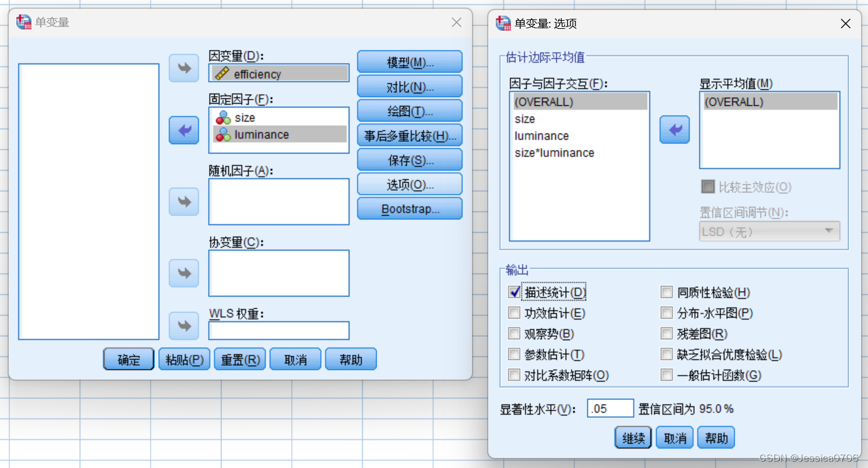
Task: Click the blue arrow beside 显示平均值 list
Action: pos(675,130)
